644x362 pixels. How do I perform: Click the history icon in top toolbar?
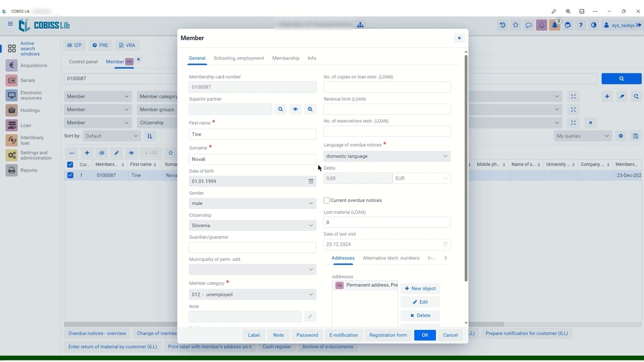pyautogui.click(x=502, y=25)
